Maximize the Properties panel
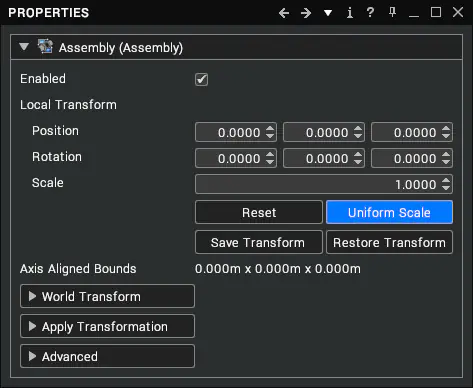The height and width of the screenshot is (388, 473). point(436,12)
